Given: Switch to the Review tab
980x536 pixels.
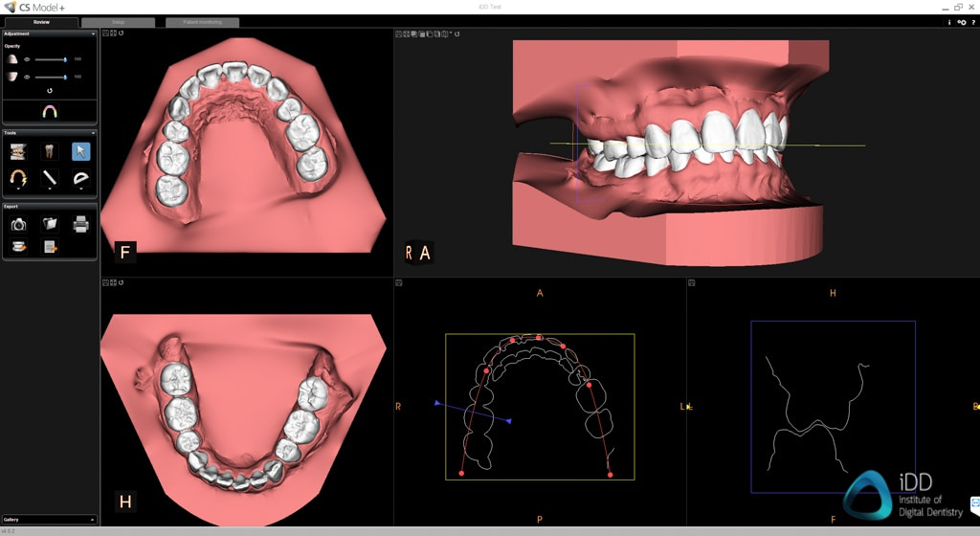Looking at the screenshot, I should point(41,22).
